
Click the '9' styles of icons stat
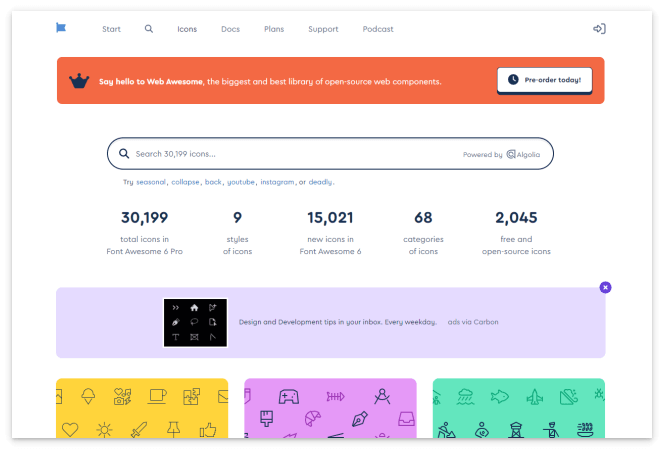click(237, 218)
